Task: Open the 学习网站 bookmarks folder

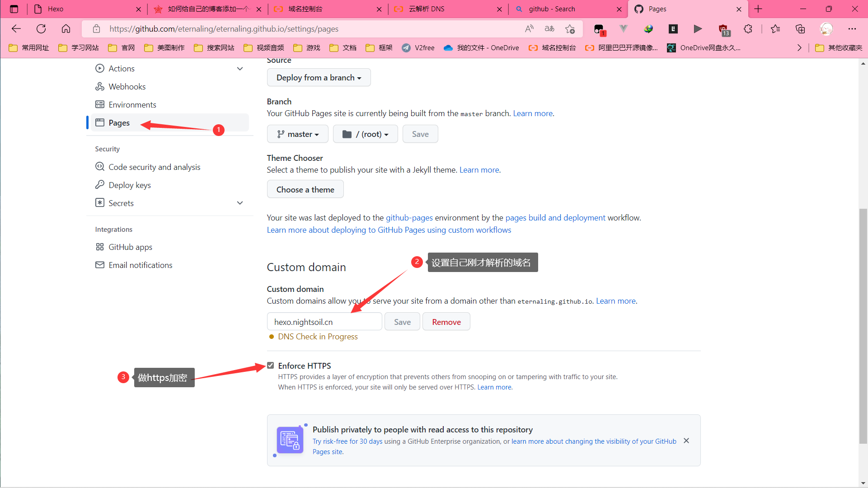Action: coord(79,48)
